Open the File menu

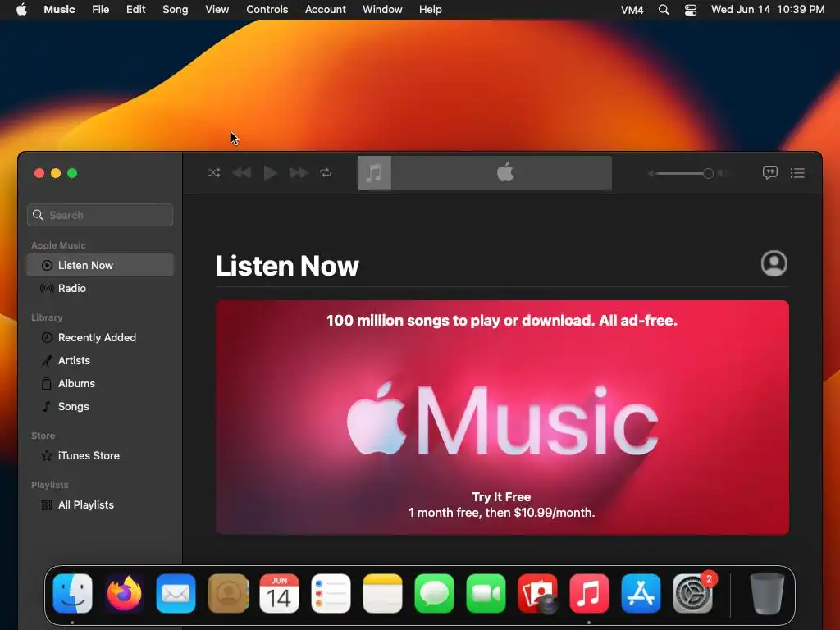[x=101, y=10]
